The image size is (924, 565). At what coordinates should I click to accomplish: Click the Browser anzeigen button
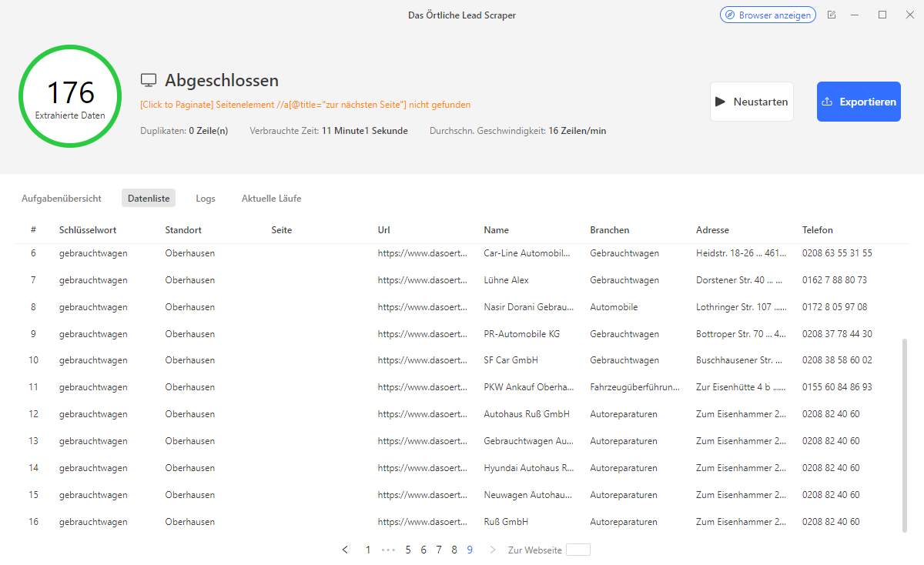pyautogui.click(x=768, y=15)
